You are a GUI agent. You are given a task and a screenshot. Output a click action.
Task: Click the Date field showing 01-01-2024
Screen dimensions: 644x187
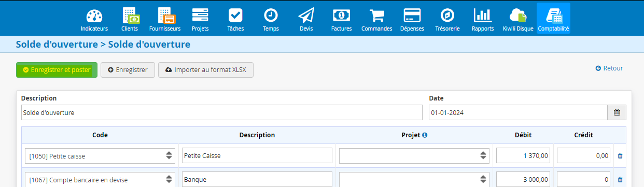(x=518, y=112)
